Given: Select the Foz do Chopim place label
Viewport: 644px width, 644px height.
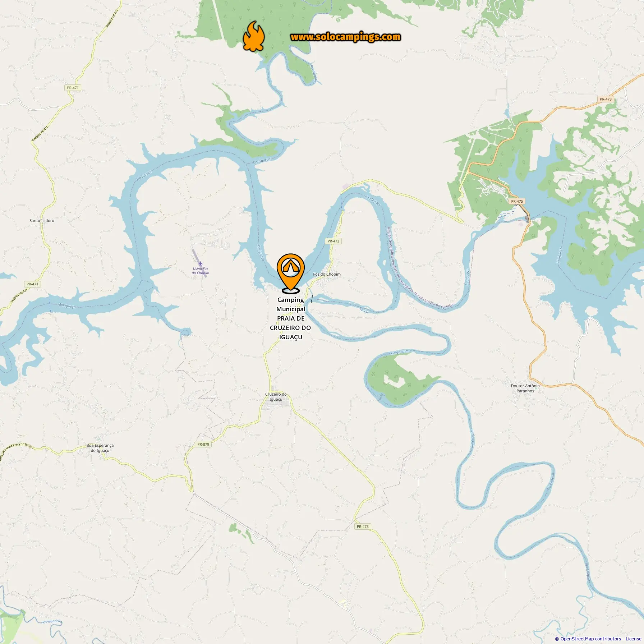Looking at the screenshot, I should pos(327,274).
